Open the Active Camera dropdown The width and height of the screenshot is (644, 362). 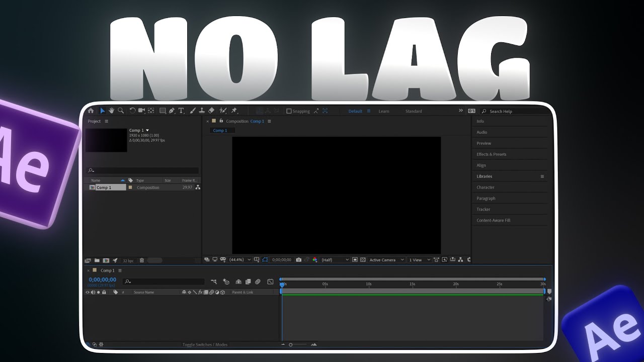(386, 260)
